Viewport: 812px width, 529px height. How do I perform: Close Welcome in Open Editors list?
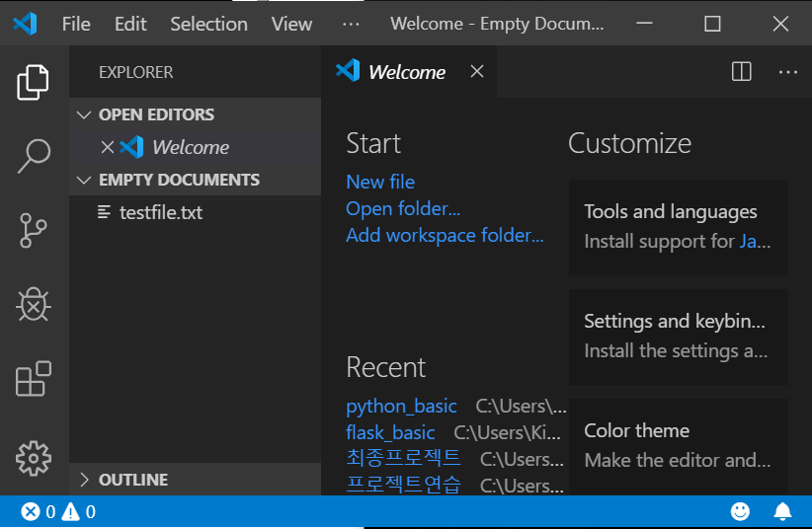tap(108, 147)
